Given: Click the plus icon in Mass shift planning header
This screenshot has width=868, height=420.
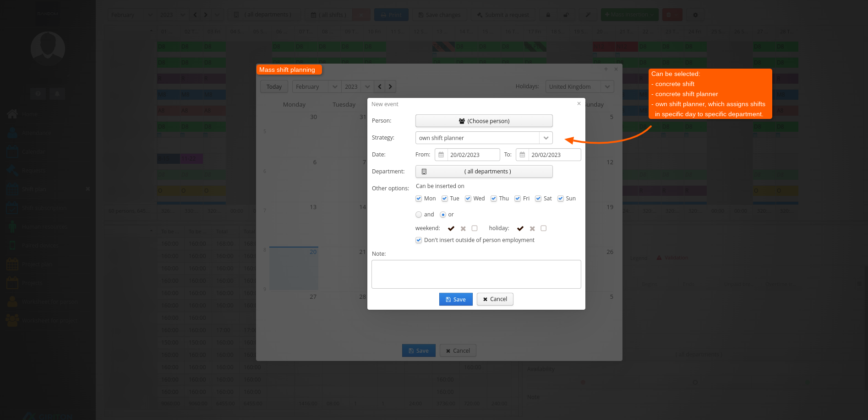Looking at the screenshot, I should [606, 69].
